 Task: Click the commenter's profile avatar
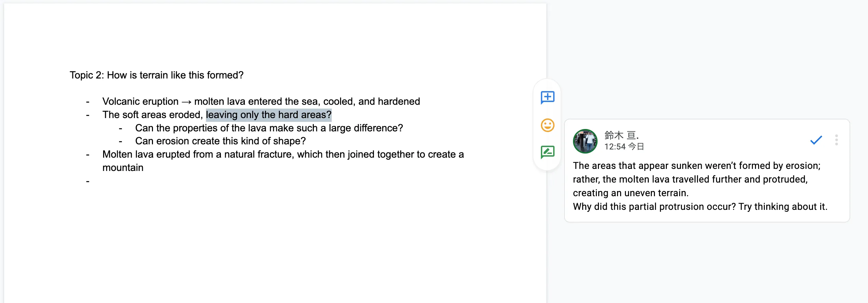(585, 141)
